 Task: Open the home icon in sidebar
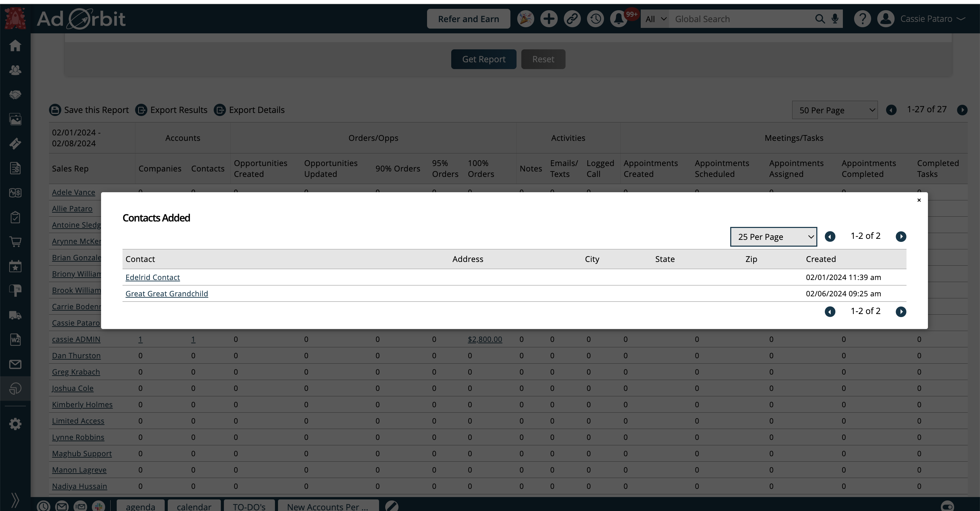pyautogui.click(x=15, y=46)
